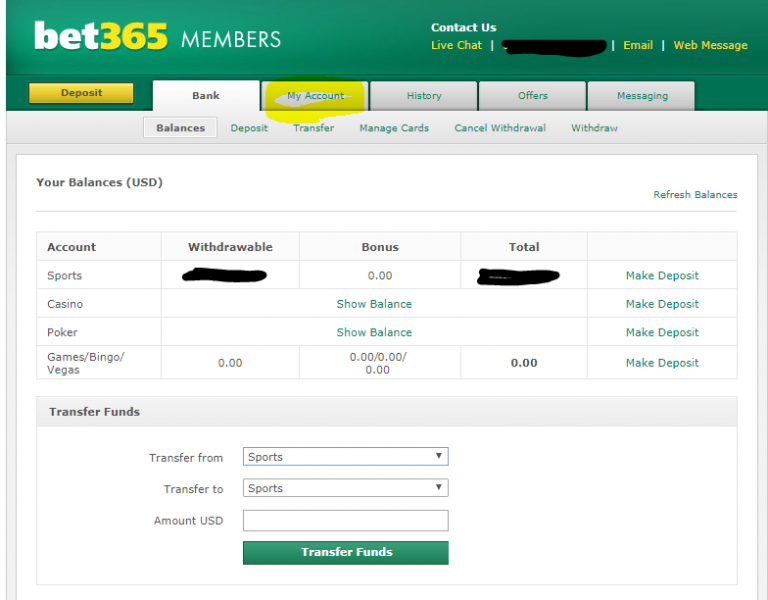The height and width of the screenshot is (600, 768).
Task: Open the History tab
Action: click(x=424, y=96)
